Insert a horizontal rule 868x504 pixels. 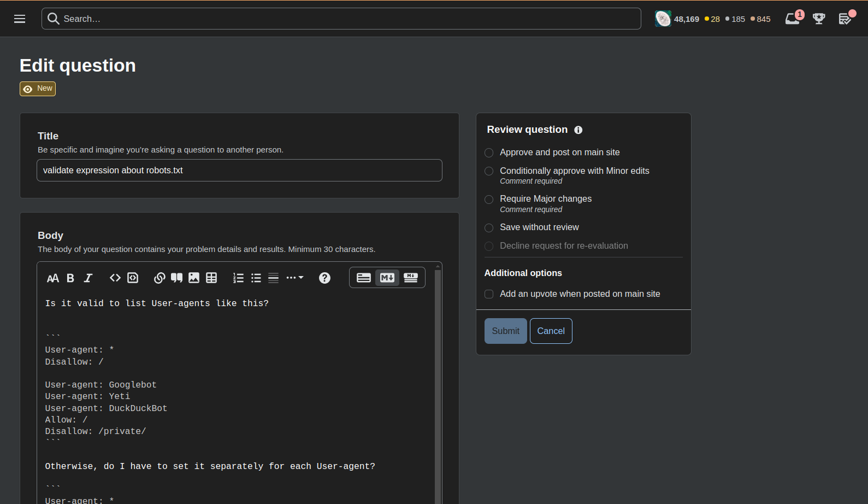coord(273,278)
